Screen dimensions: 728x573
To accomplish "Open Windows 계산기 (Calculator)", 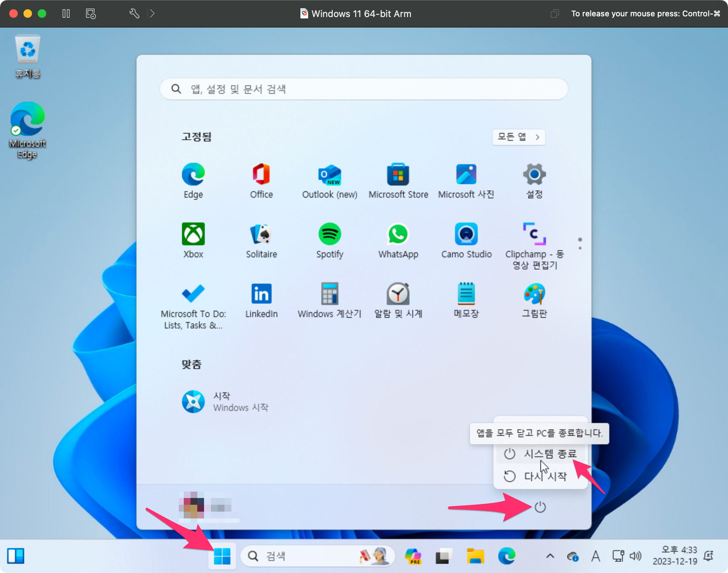I will click(330, 300).
